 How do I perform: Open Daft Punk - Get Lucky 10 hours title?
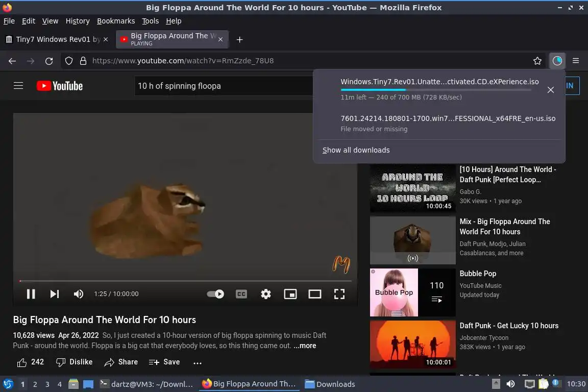pos(509,326)
